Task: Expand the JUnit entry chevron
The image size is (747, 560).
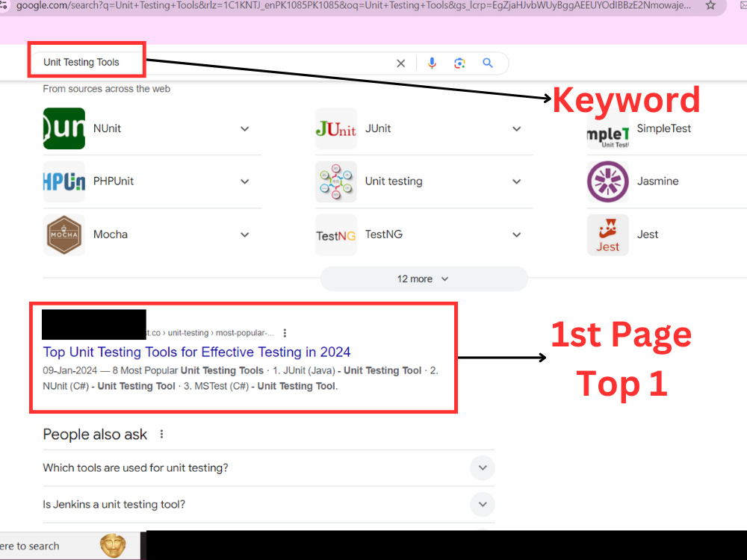Action: (516, 128)
